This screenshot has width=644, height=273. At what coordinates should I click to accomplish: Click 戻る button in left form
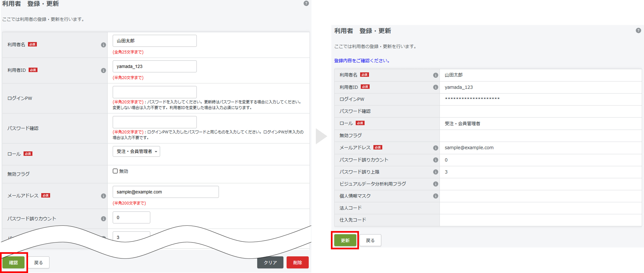click(x=39, y=263)
